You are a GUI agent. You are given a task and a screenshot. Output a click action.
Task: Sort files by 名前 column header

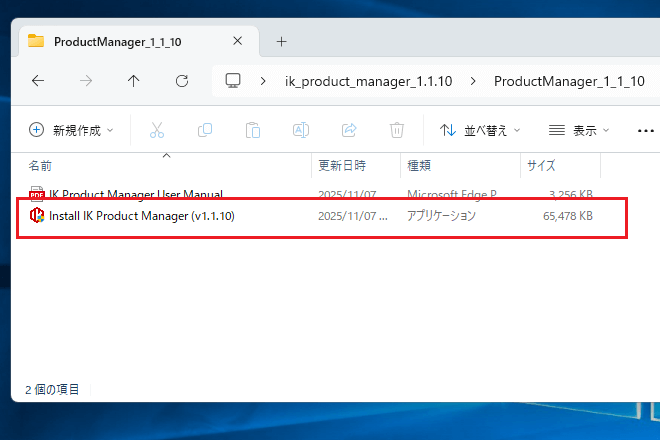click(x=40, y=165)
